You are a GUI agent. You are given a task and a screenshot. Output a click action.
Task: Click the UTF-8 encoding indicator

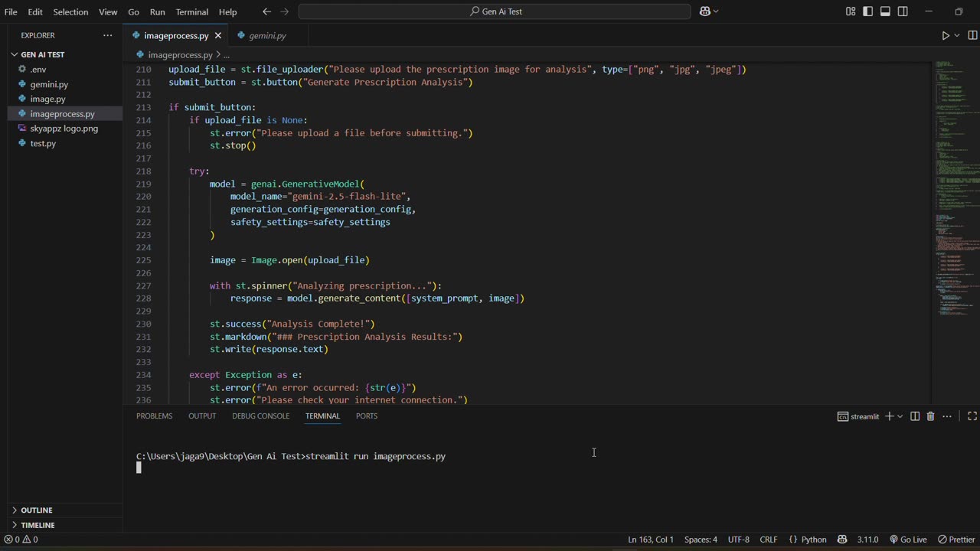738,540
